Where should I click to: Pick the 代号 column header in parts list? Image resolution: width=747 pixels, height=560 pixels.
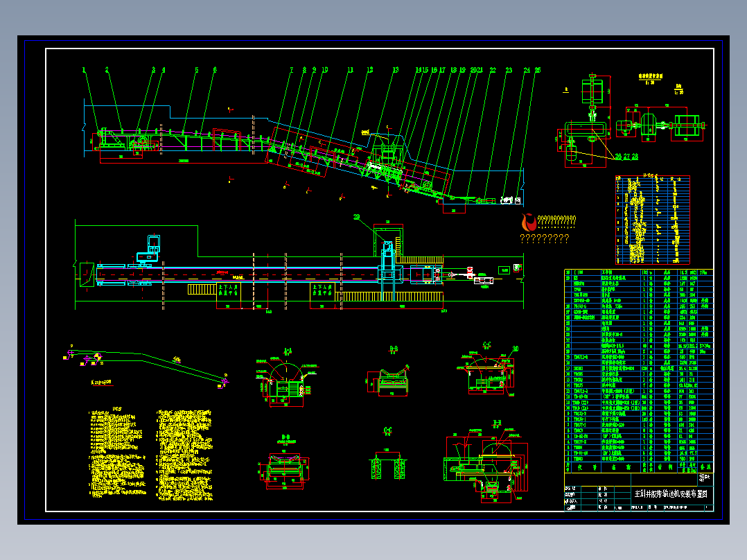click(585, 467)
